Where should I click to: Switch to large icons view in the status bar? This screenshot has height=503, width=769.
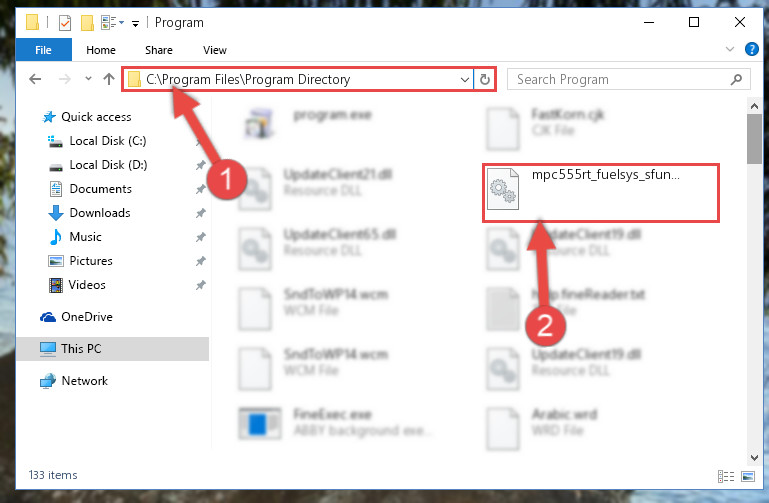[x=748, y=476]
